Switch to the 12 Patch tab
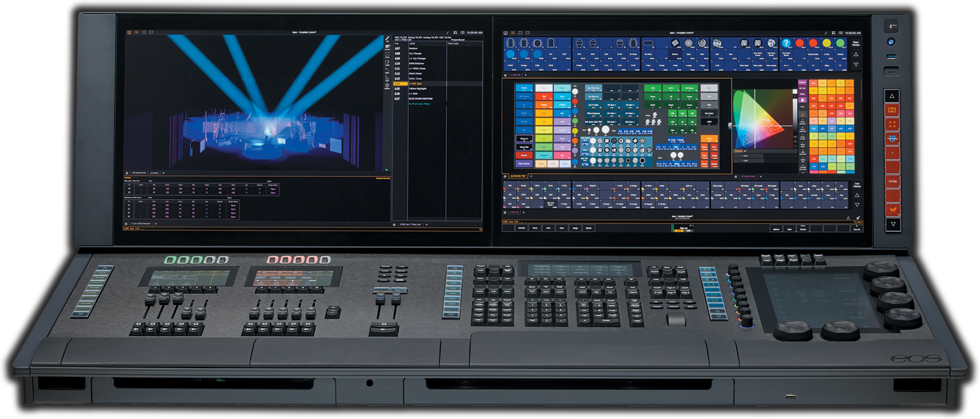980x419 pixels. 155,173
